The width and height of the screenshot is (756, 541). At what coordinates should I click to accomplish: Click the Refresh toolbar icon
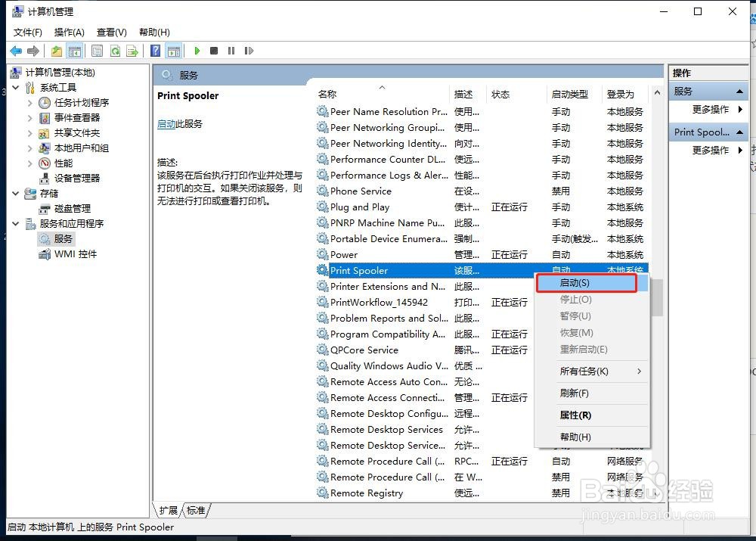coord(115,51)
